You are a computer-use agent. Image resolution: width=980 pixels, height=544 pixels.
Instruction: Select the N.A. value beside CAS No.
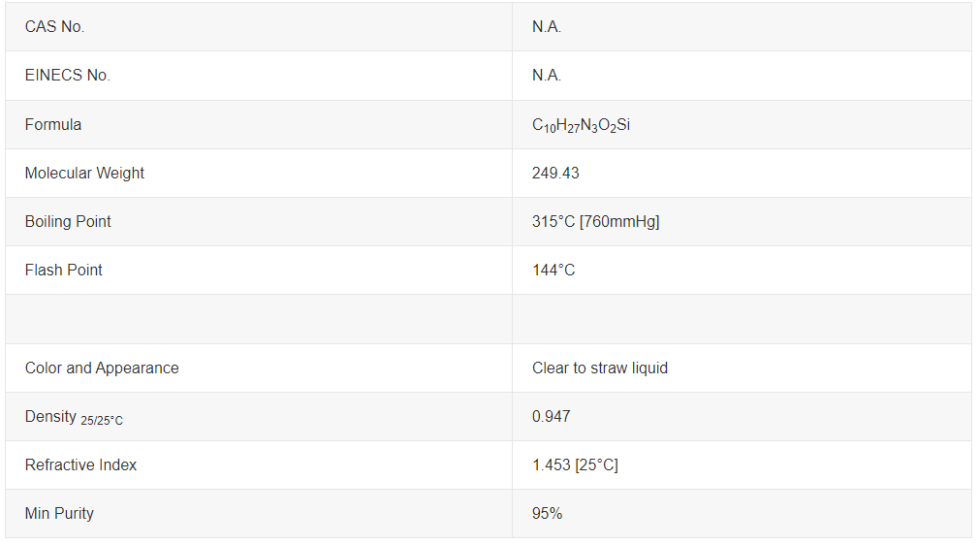coord(547,27)
